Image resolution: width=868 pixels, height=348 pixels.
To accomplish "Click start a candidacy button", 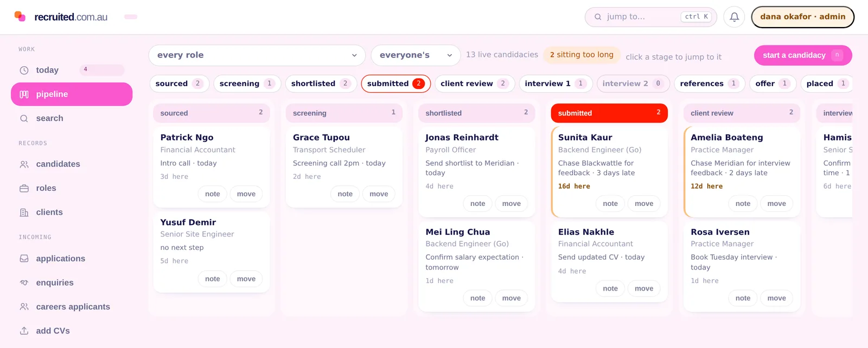I will (803, 55).
